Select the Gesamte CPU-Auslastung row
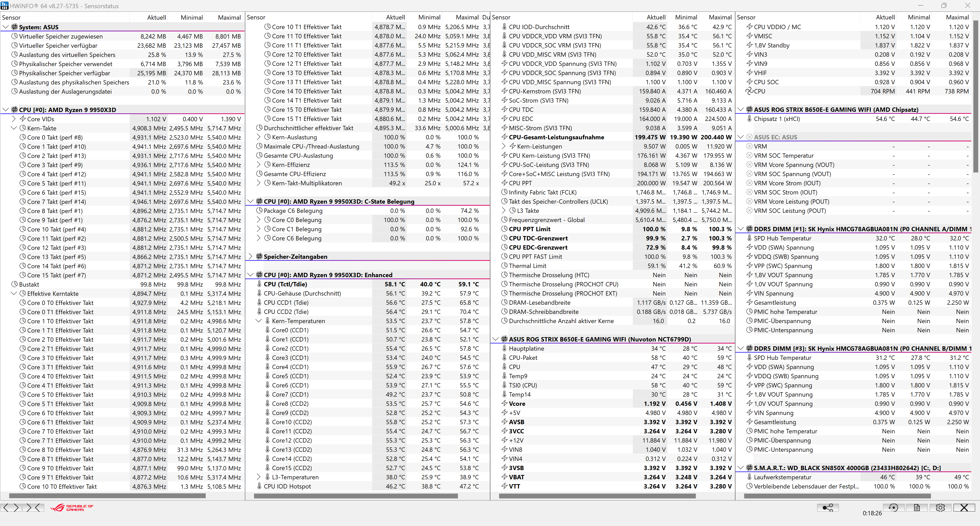Image resolution: width=980 pixels, height=526 pixels. coord(368,156)
